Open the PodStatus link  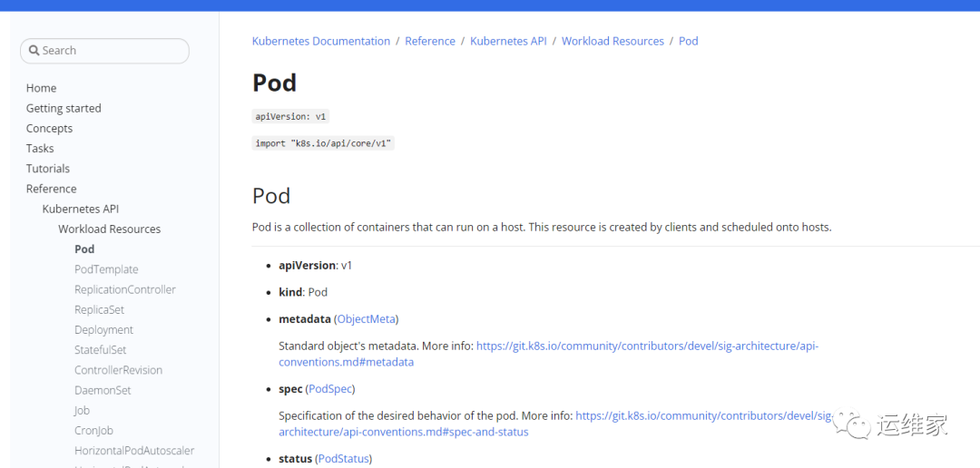pyautogui.click(x=343, y=459)
